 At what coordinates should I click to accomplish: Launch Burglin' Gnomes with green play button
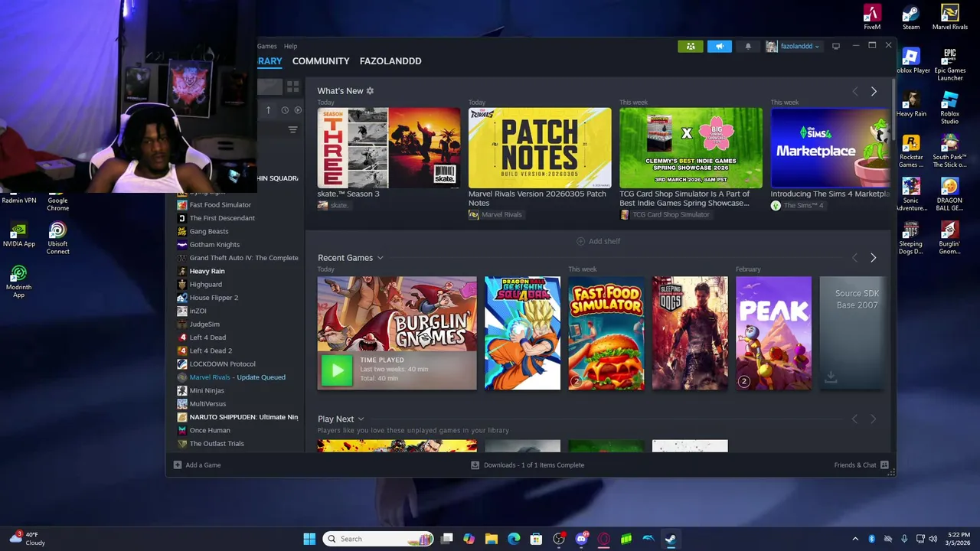pos(337,370)
